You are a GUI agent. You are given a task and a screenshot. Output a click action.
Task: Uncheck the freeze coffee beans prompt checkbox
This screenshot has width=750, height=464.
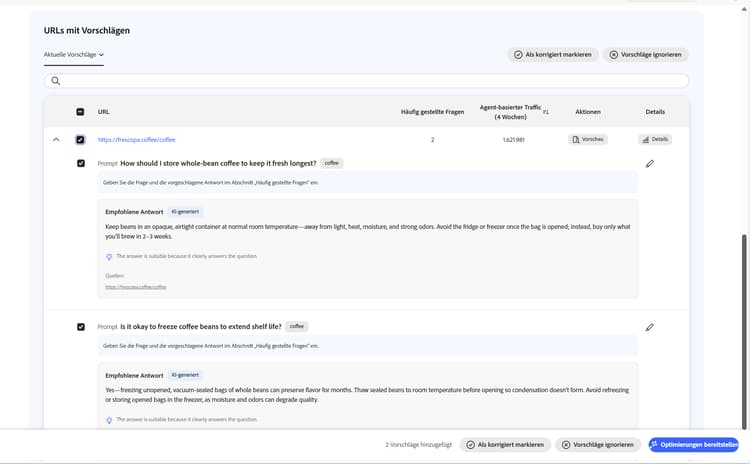(x=81, y=327)
